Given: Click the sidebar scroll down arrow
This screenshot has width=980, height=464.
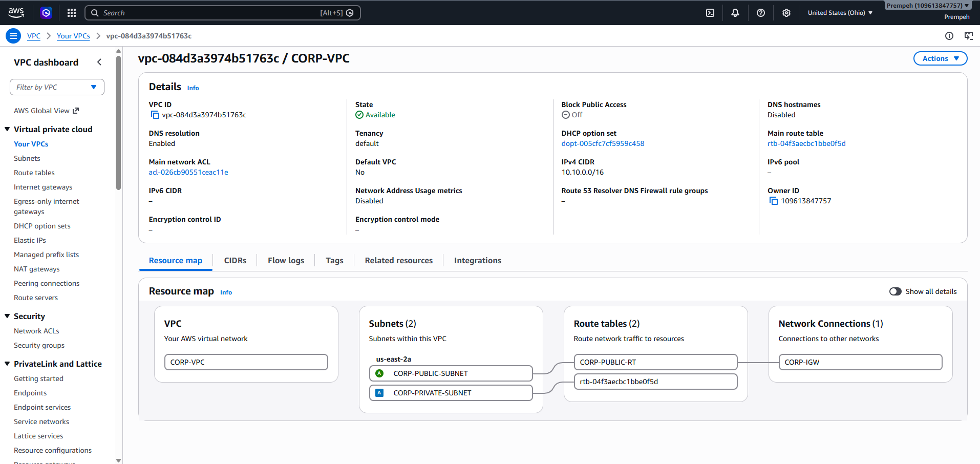Looking at the screenshot, I should coord(119,460).
